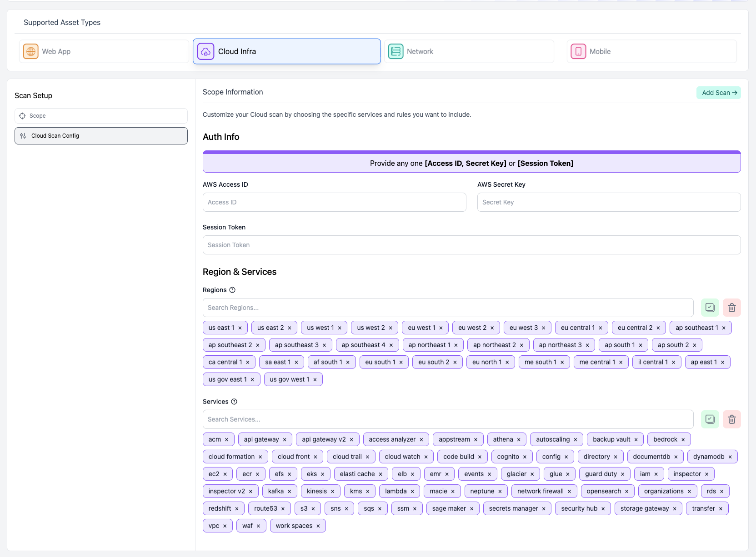Click into the Session Token field
The height and width of the screenshot is (557, 756).
pyautogui.click(x=471, y=245)
